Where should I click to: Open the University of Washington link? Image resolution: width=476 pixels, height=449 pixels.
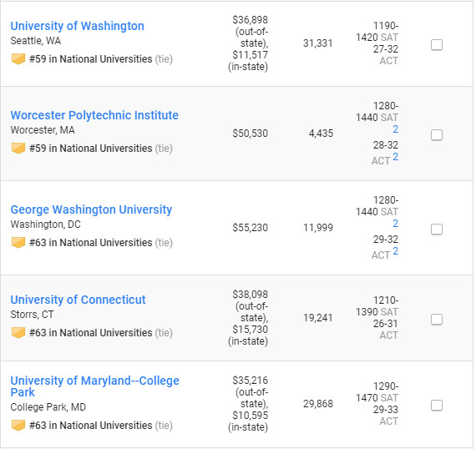78,26
